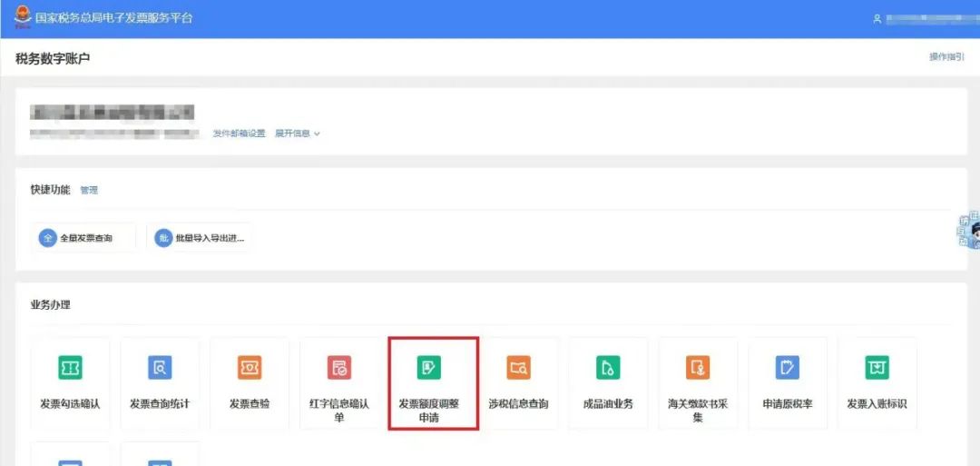Open 发票勾选确认 green ticket icon

[70, 368]
